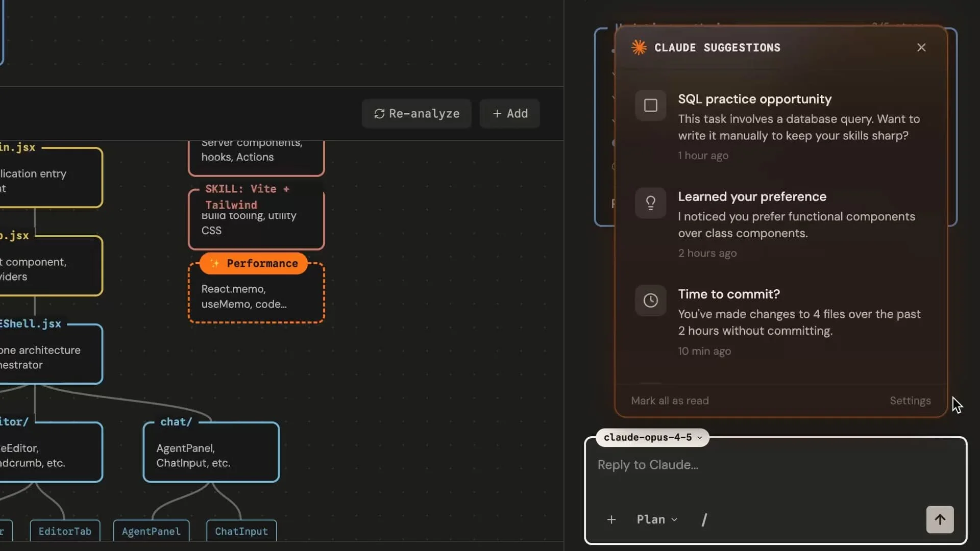980x551 pixels.
Task: Click the slash command icon
Action: click(704, 519)
